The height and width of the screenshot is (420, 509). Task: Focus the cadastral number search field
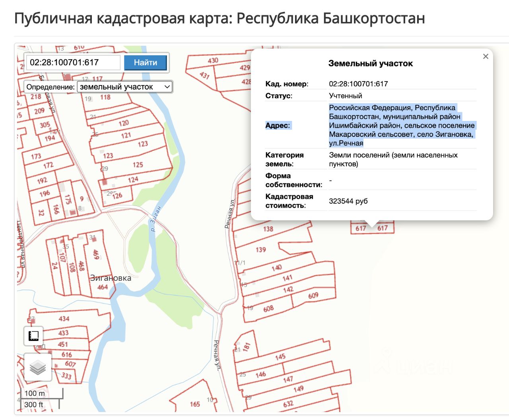(73, 62)
